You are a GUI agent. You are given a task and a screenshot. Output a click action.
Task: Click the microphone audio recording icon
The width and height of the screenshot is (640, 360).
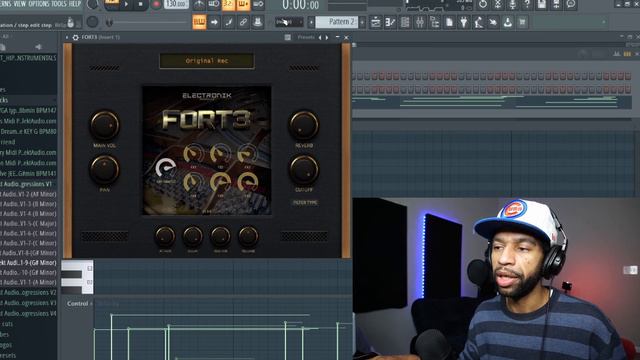coord(513,4)
